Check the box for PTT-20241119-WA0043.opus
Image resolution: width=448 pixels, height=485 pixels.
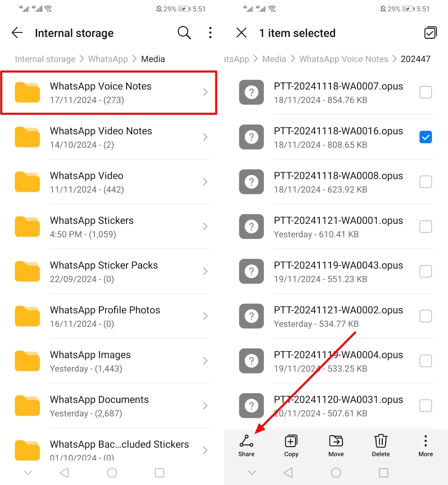tap(426, 271)
